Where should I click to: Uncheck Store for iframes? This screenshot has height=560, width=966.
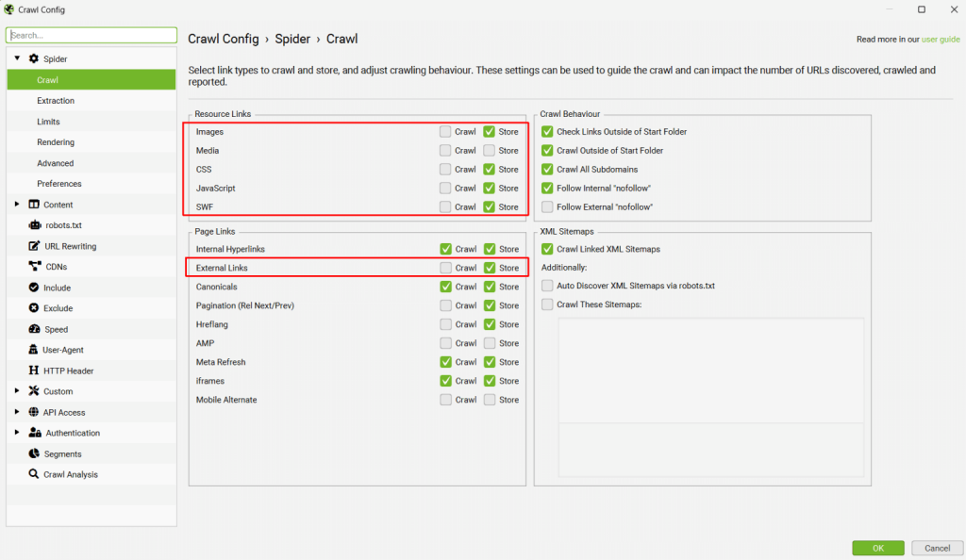[490, 381]
